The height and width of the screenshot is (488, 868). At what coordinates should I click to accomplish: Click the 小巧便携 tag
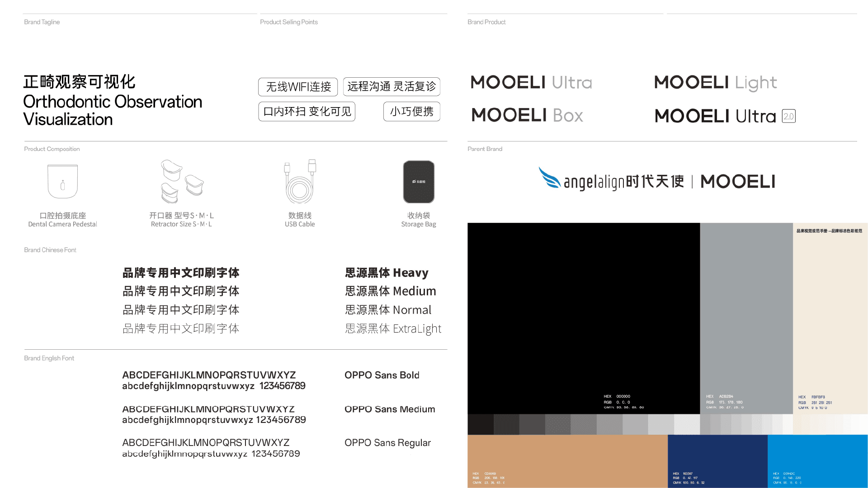pyautogui.click(x=412, y=112)
